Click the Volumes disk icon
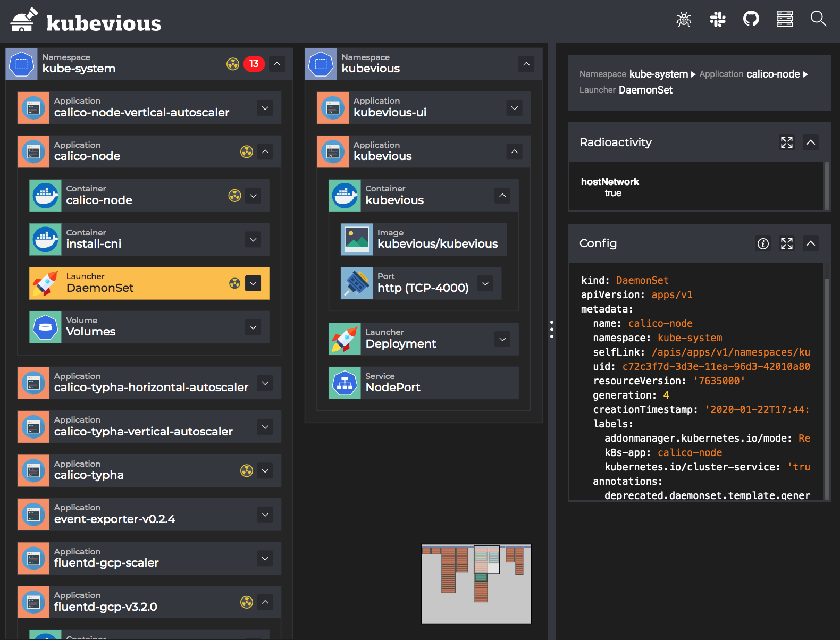840x640 pixels. [x=46, y=327]
